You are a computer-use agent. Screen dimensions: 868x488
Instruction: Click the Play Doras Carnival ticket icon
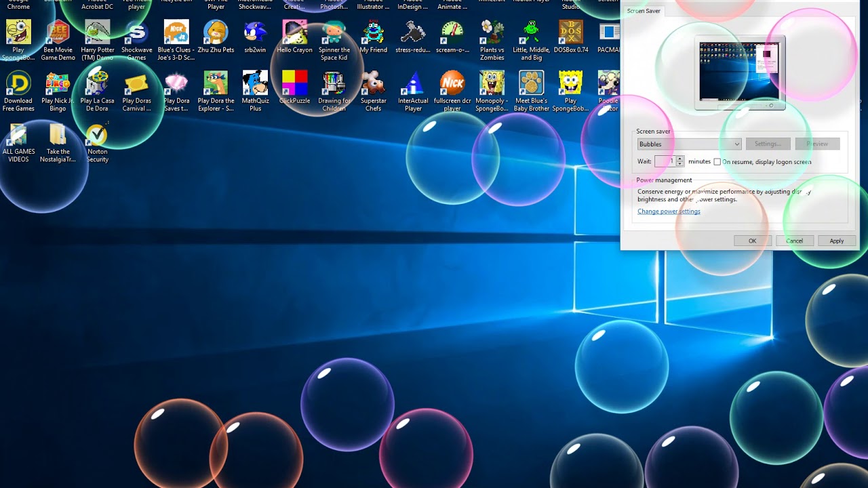click(x=136, y=91)
